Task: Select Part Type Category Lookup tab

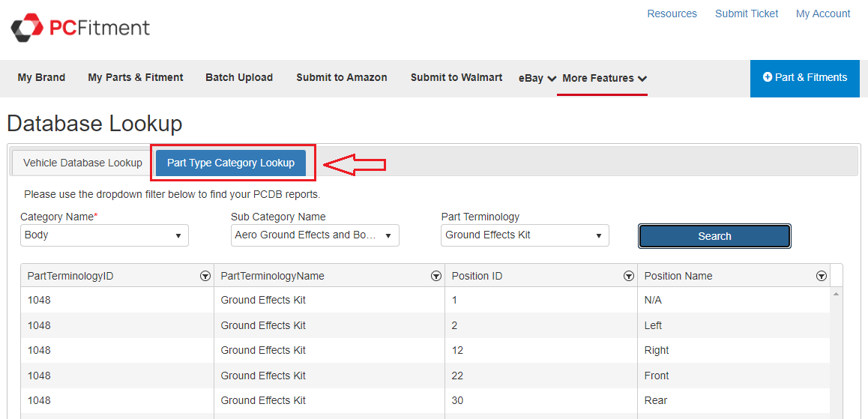Action: coord(231,163)
